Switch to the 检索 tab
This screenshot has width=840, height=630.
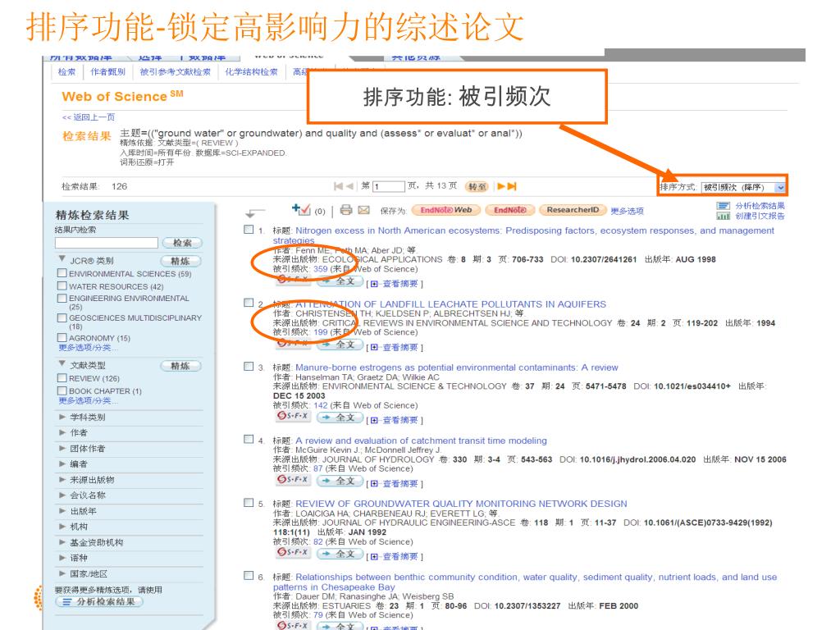[67, 72]
